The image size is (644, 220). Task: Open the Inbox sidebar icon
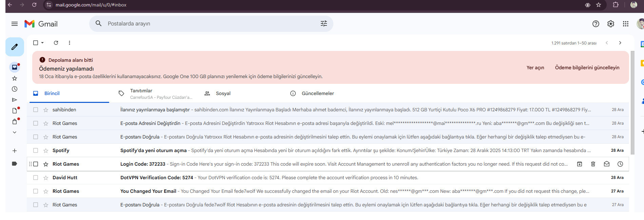(x=15, y=67)
